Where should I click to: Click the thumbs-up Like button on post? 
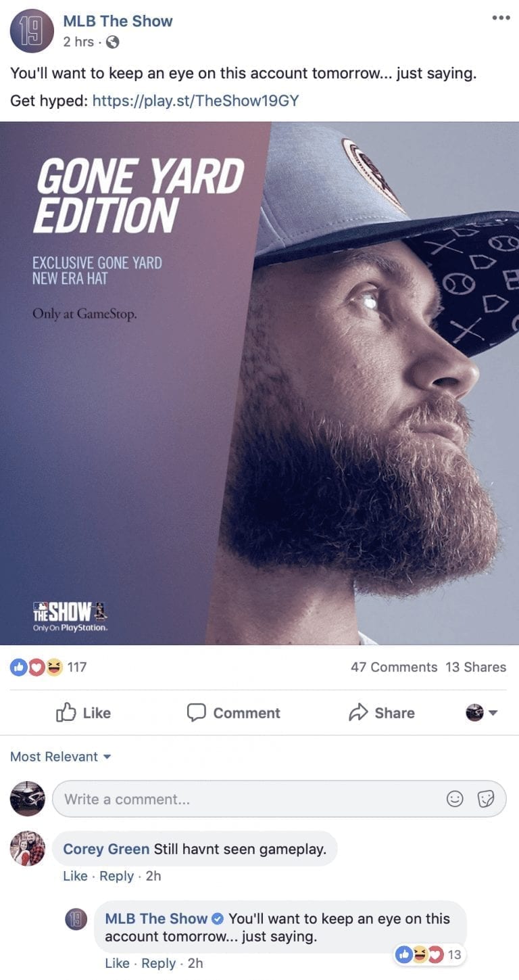point(83,713)
